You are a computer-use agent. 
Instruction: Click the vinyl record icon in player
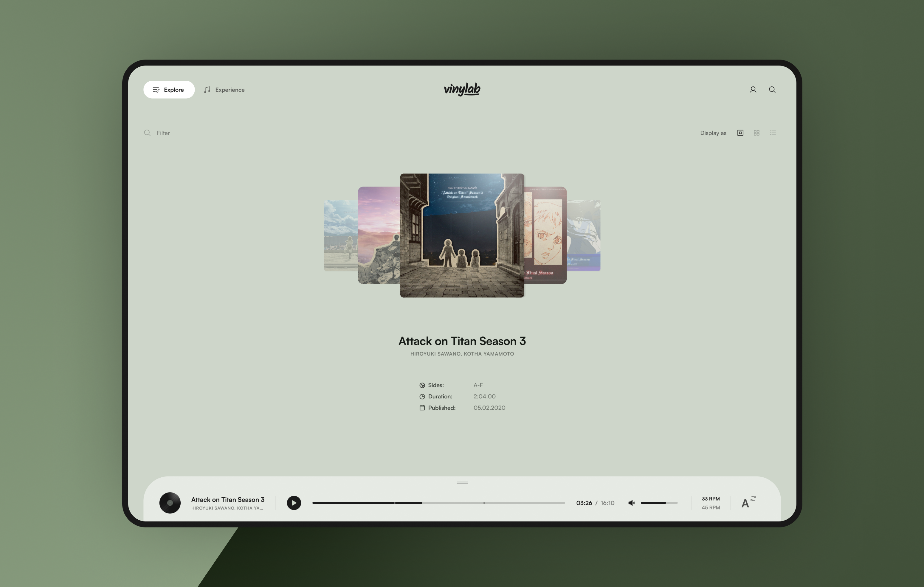pos(170,503)
